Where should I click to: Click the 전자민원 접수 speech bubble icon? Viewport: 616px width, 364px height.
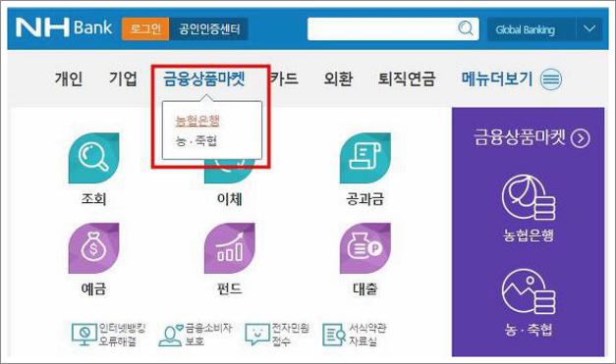(257, 335)
